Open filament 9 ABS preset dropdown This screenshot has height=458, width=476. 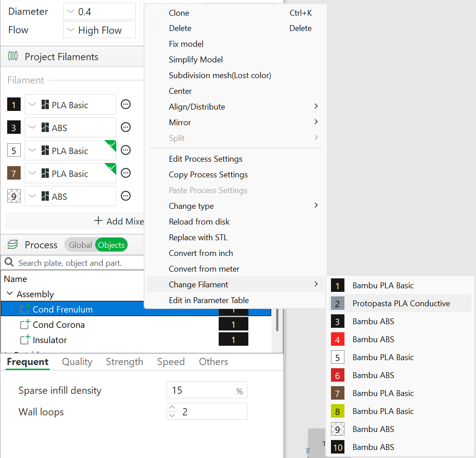coord(71,196)
